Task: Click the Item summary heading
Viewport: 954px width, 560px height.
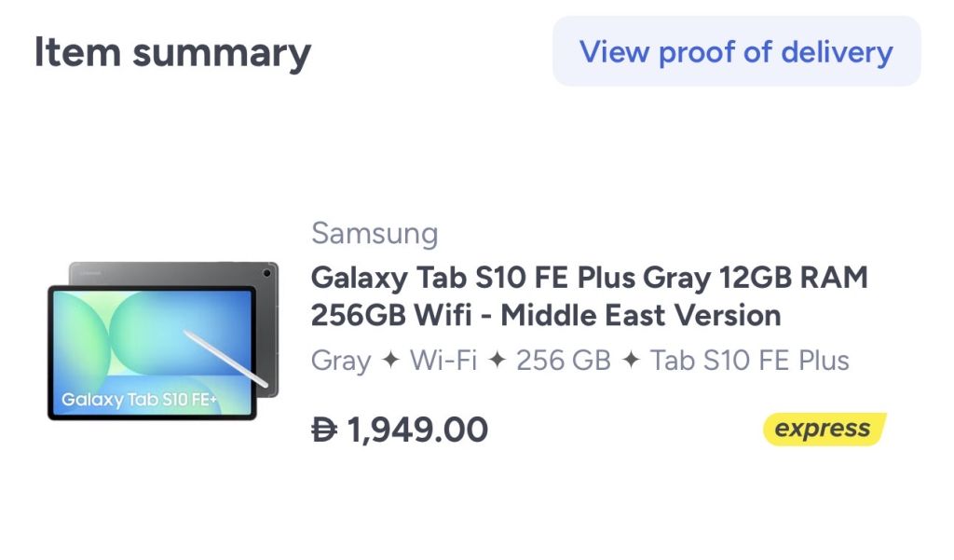Action: point(172,52)
